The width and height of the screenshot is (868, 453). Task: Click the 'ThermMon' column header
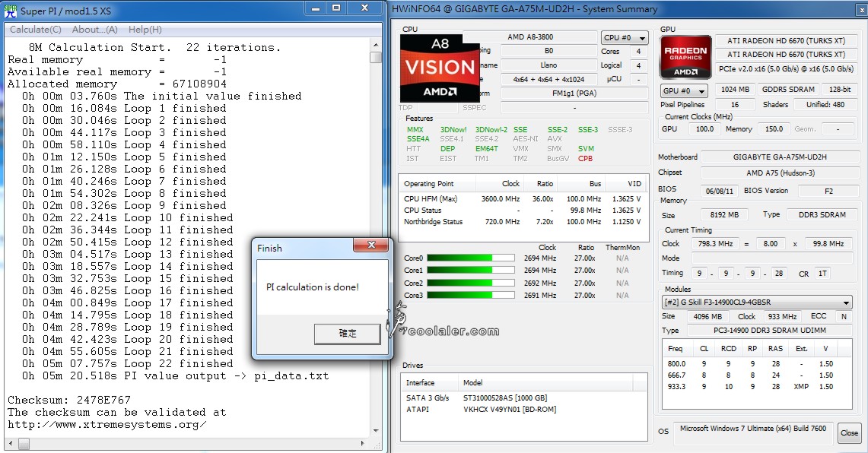pos(622,248)
